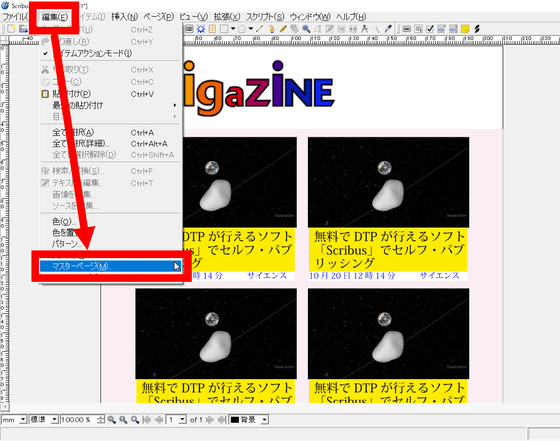Click bottom-right asteroid image frame

coord(389,334)
